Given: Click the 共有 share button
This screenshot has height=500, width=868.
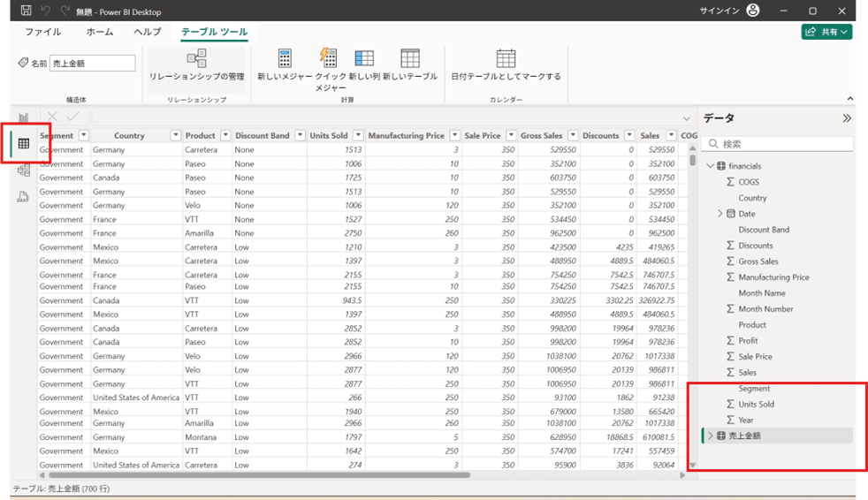Looking at the screenshot, I should click(x=826, y=32).
